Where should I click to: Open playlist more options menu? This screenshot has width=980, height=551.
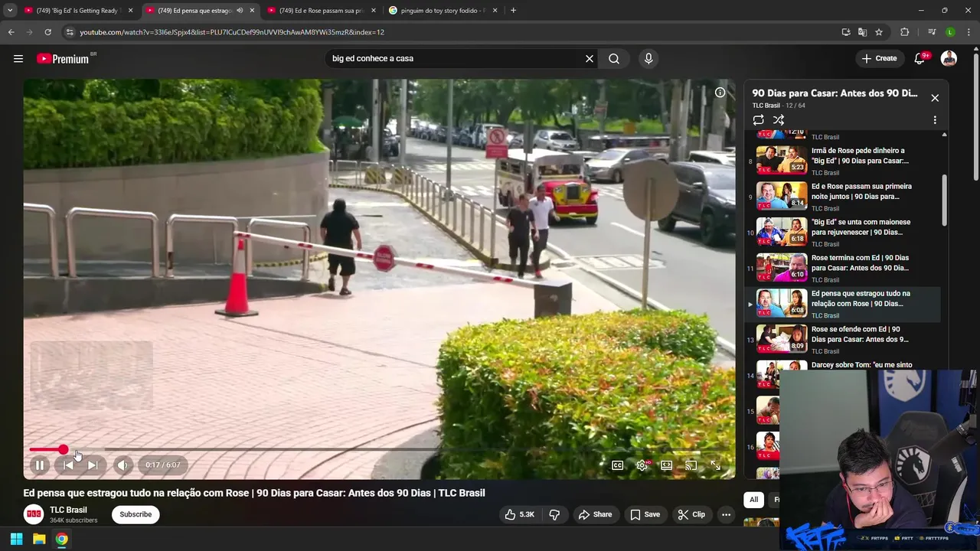(935, 120)
